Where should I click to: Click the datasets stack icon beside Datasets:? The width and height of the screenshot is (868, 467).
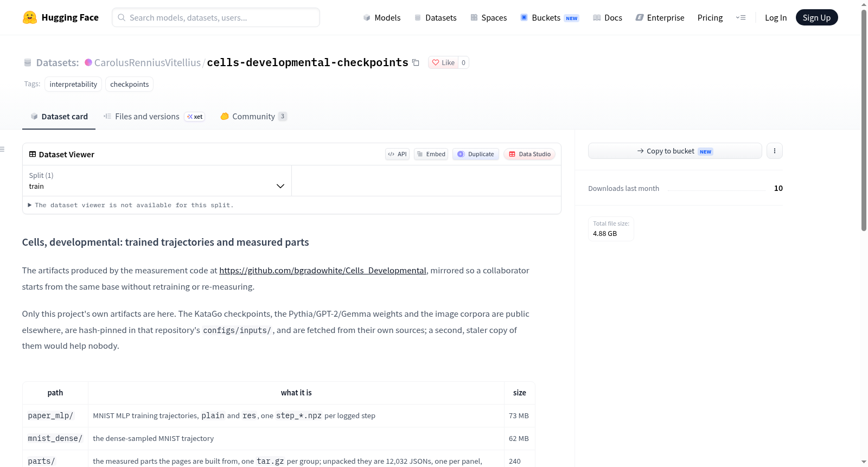click(28, 62)
